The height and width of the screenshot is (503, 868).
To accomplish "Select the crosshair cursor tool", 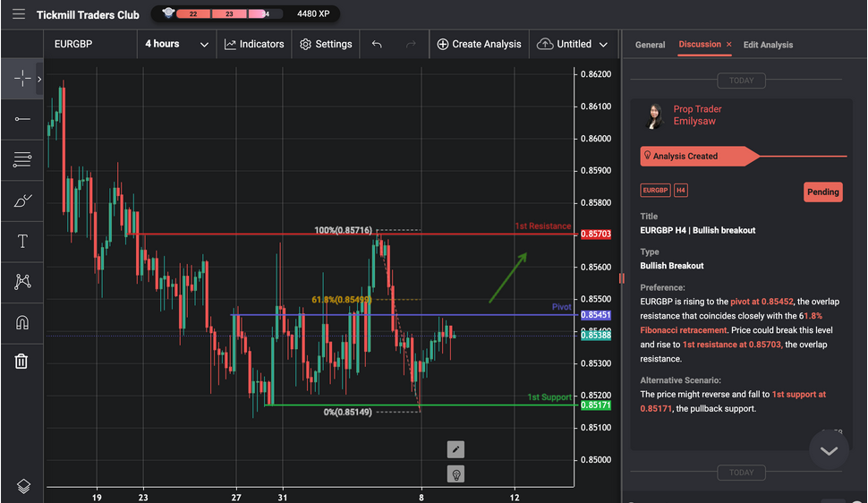I will point(22,79).
